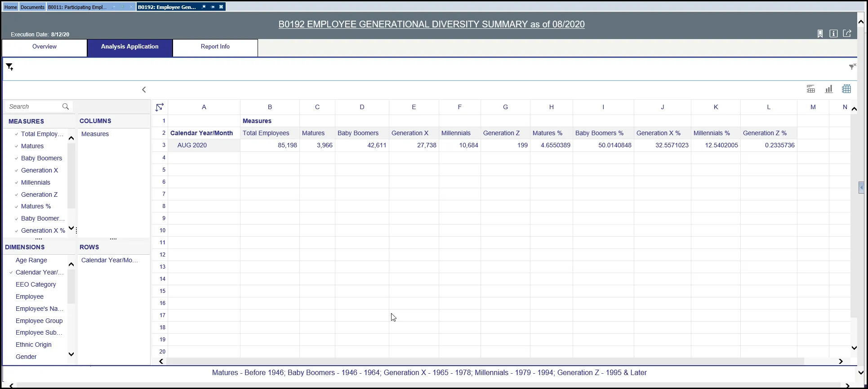This screenshot has height=389, width=868.
Task: Open the bookmark icon in header
Action: tap(820, 34)
